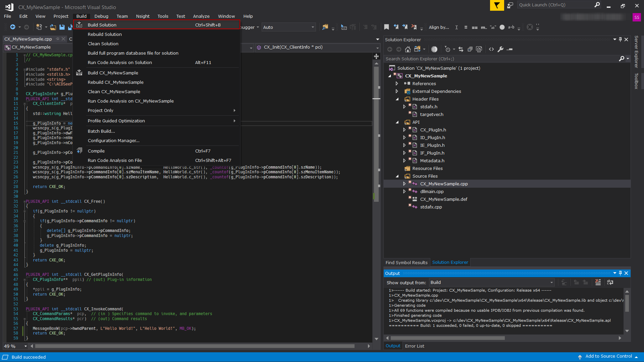Click the Sync with Active Document icon
The height and width of the screenshot is (362, 644).
pos(461,49)
